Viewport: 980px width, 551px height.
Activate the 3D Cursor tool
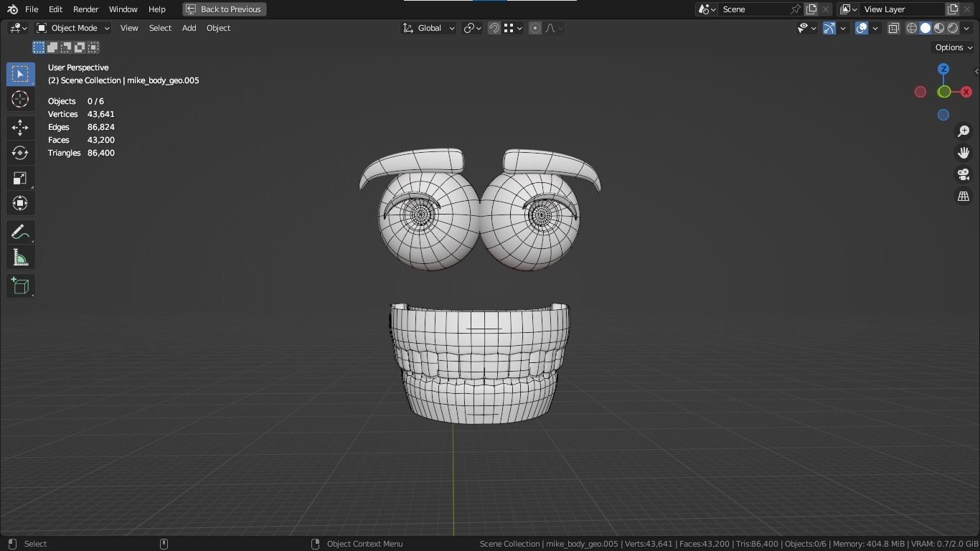pyautogui.click(x=20, y=99)
